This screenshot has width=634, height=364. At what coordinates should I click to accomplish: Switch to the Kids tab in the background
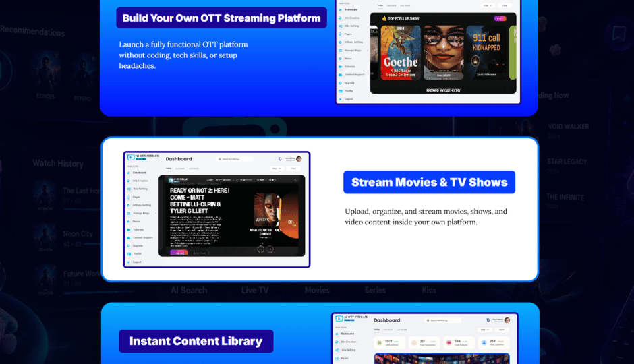[429, 290]
